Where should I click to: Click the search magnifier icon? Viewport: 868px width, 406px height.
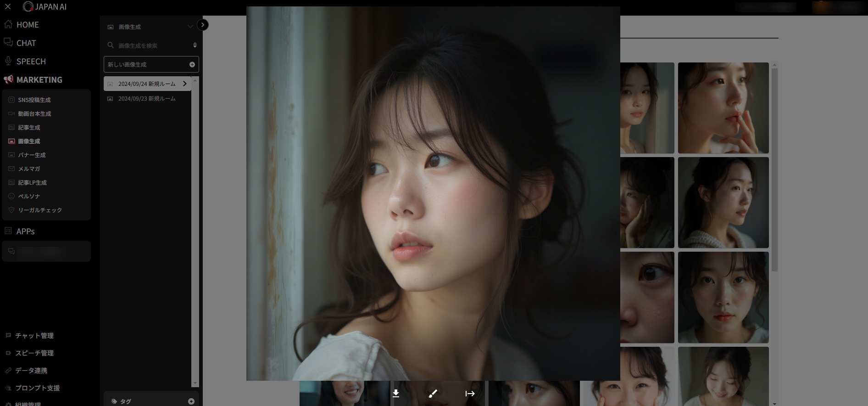point(111,45)
